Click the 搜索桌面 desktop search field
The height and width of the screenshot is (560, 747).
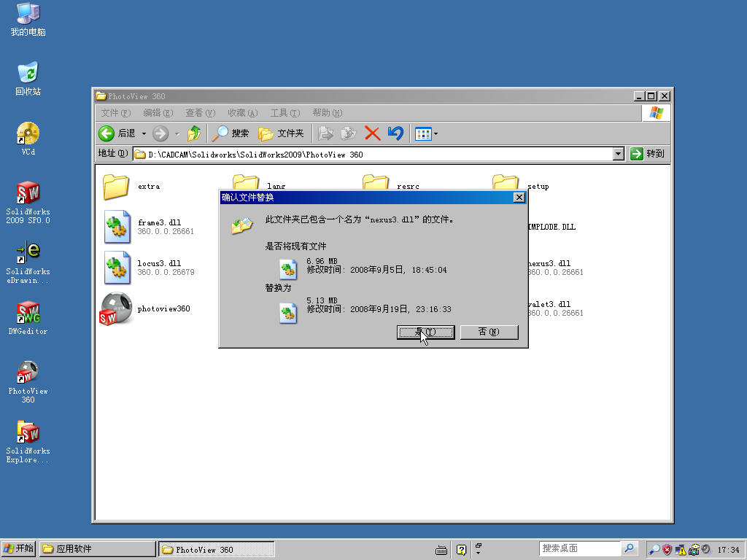[x=579, y=548]
